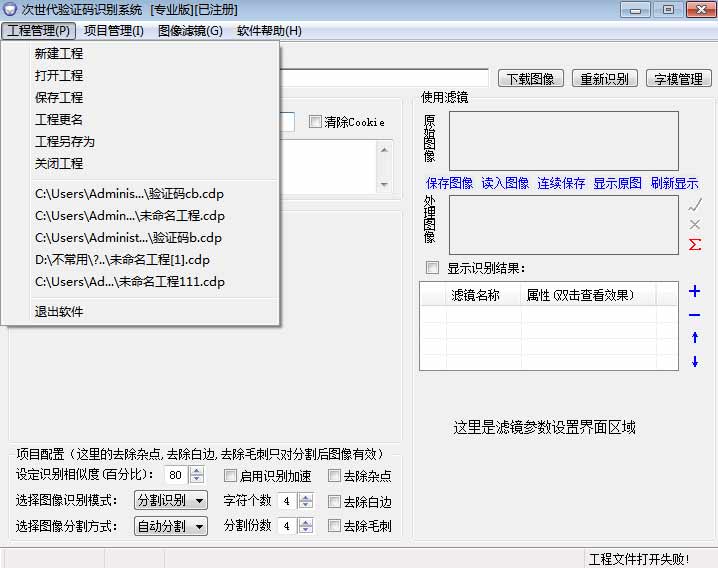Toggle the 显示识别结果 checkbox
Image resolution: width=718 pixels, height=568 pixels.
[432, 268]
